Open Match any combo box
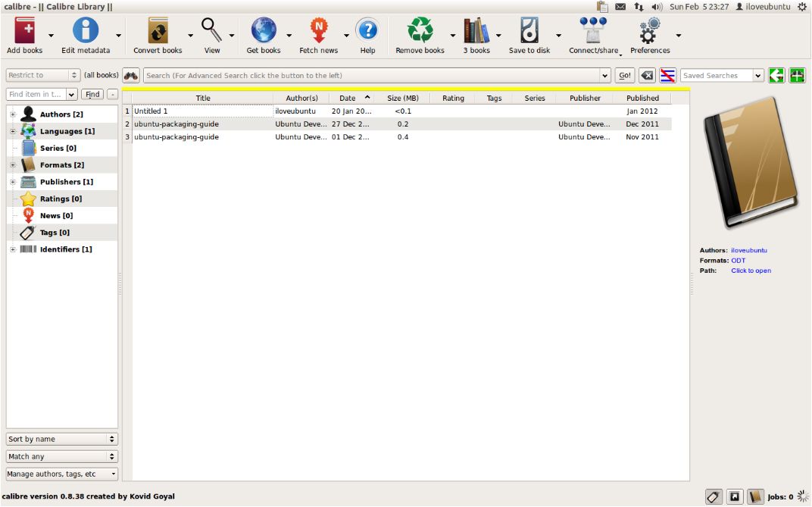This screenshot has width=812, height=507. coord(61,457)
